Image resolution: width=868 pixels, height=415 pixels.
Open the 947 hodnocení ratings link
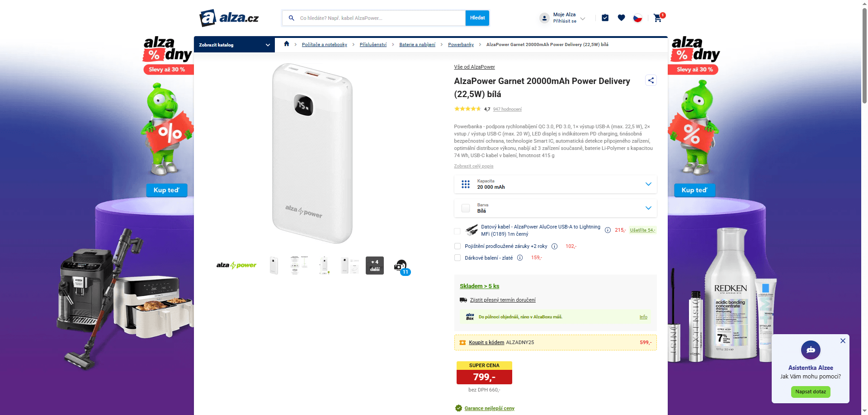point(507,109)
